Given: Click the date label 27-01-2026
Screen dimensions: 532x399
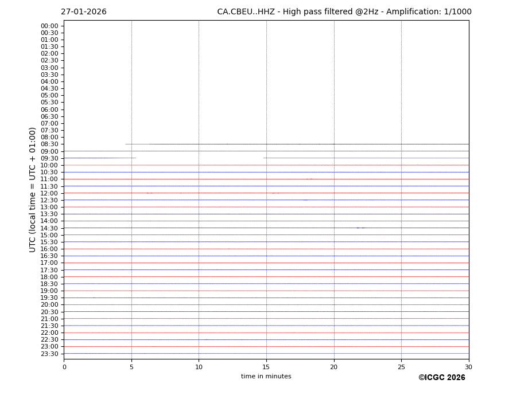Looking at the screenshot, I should tap(84, 12).
